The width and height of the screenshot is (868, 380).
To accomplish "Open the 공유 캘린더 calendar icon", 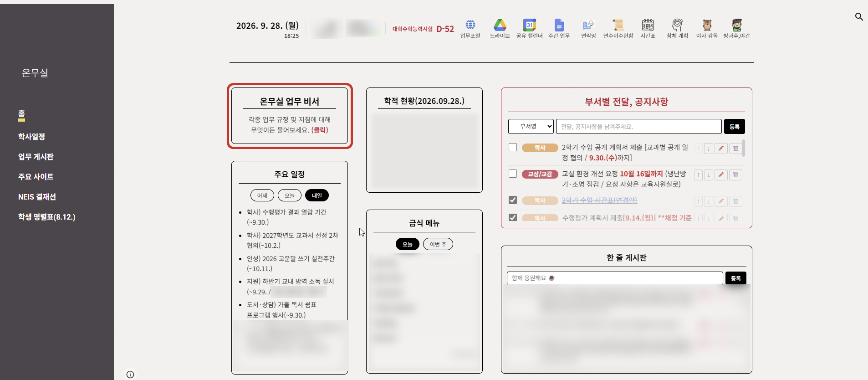I will coord(529,25).
